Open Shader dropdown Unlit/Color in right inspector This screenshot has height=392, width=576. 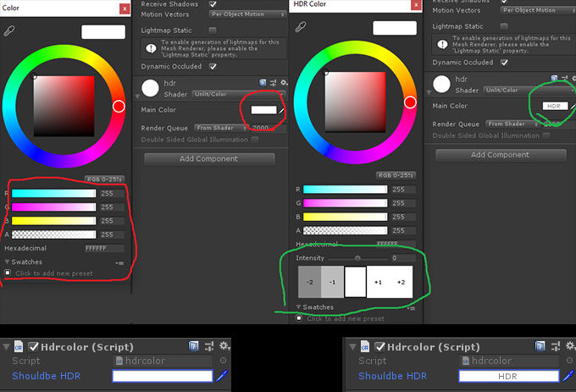click(529, 91)
